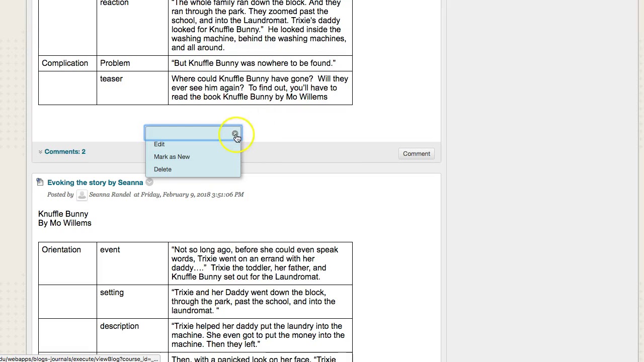This screenshot has height=362, width=644.
Task: Click 'The whole family ran down the block' cell
Action: 260,28
